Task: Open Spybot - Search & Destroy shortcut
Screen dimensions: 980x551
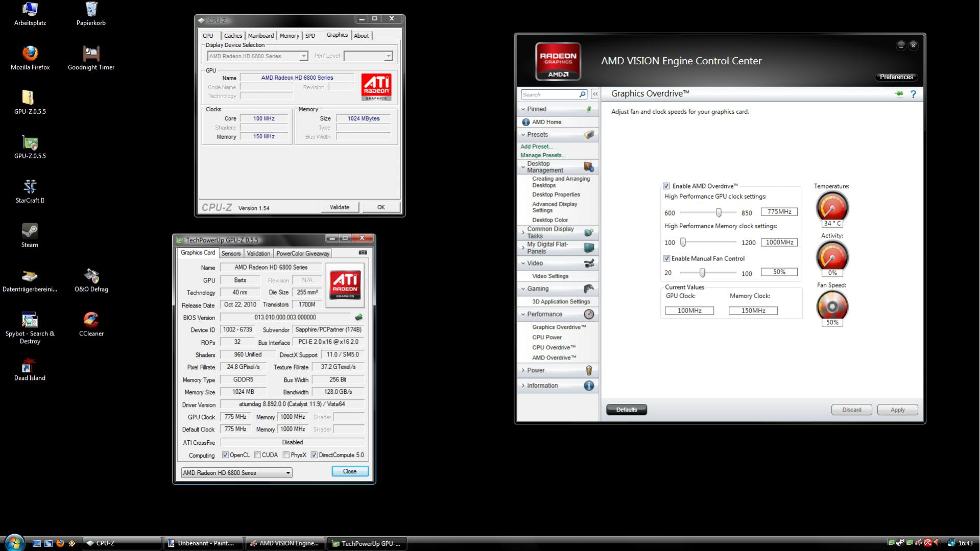Action: [x=30, y=328]
